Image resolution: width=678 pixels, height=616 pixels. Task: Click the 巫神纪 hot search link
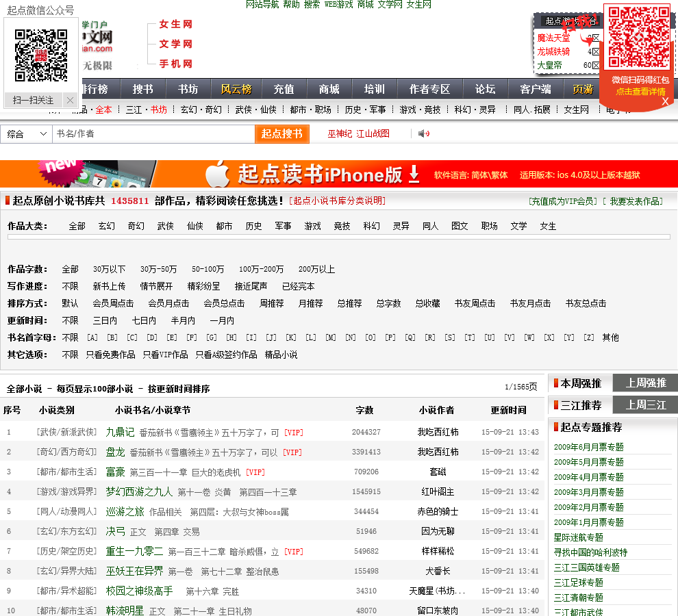pyautogui.click(x=340, y=134)
